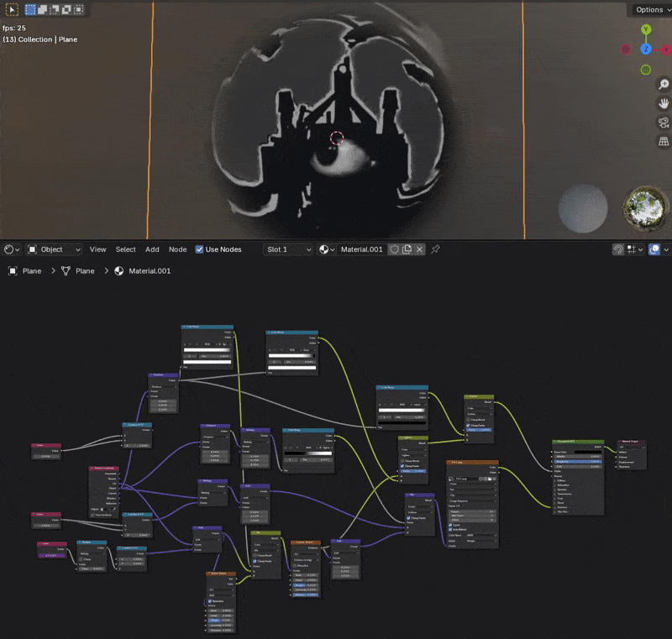Viewport: 672px width, 639px height.
Task: Duplicate Material.001 with new material icon
Action: pos(407,249)
